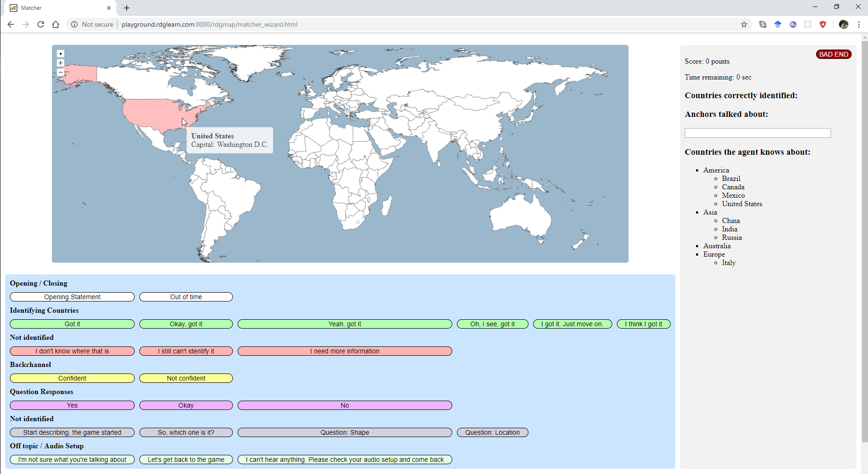868x474 pixels.
Task: Click 'Let's get back to the game'
Action: [x=186, y=460]
